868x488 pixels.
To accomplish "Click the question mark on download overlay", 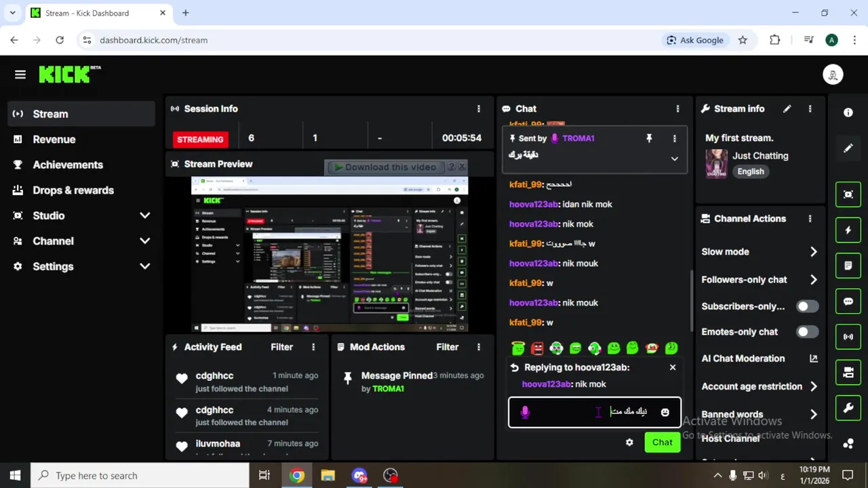I will [x=452, y=167].
